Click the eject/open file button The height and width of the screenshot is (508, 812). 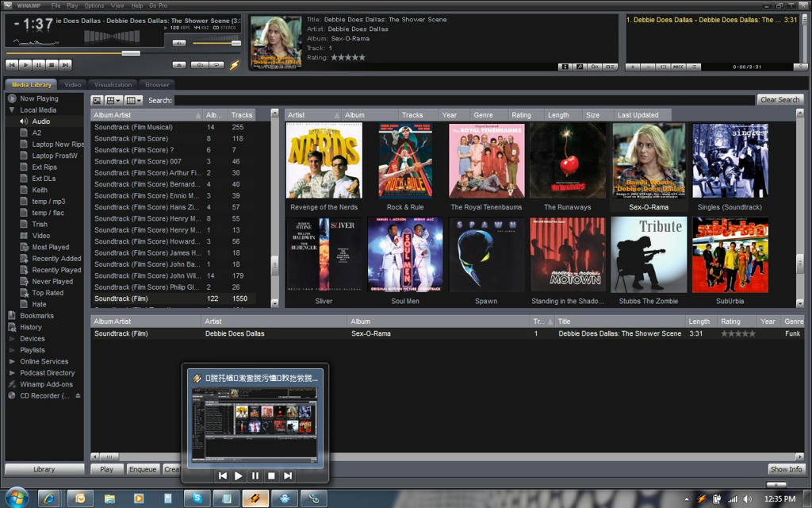point(179,65)
